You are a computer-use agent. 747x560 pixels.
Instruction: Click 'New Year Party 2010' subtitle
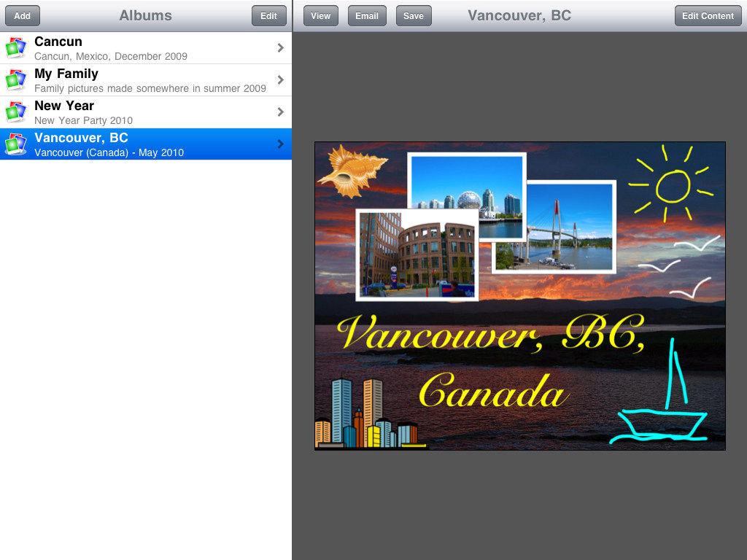tap(83, 120)
